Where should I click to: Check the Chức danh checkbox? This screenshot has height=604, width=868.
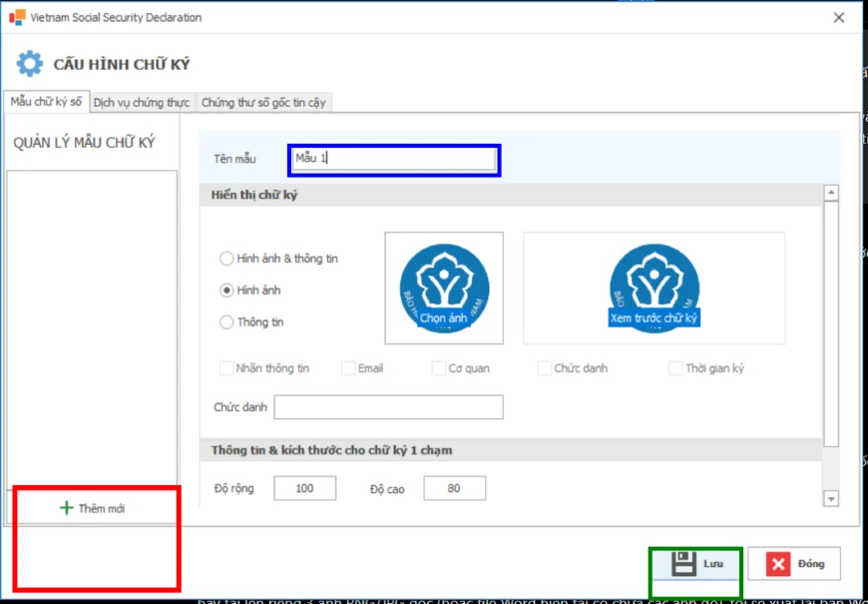pyautogui.click(x=544, y=368)
